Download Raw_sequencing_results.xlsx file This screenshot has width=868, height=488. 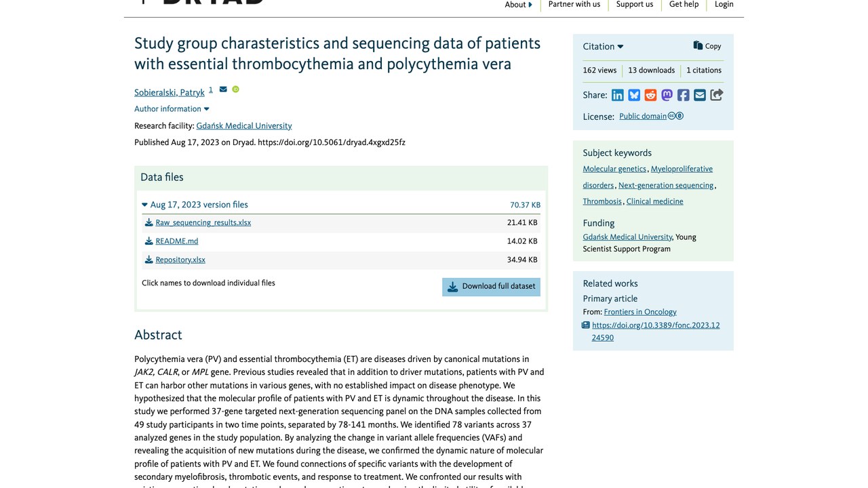[x=203, y=222]
